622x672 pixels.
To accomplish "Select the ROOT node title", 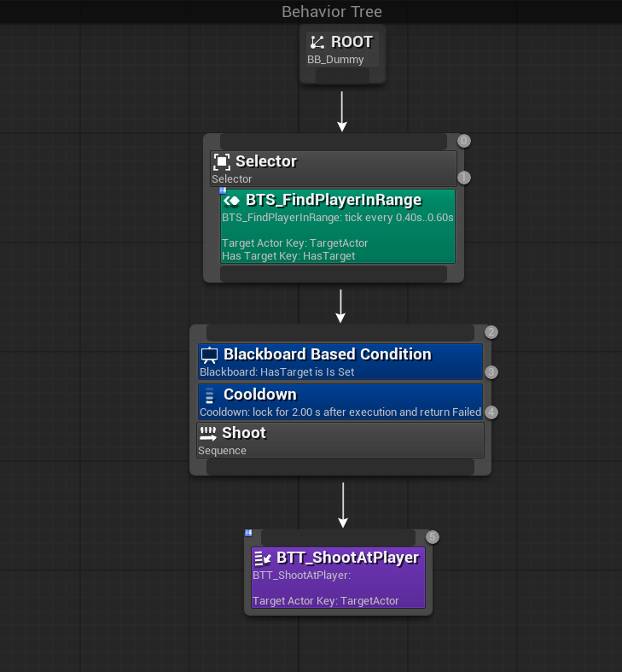I will point(352,42).
